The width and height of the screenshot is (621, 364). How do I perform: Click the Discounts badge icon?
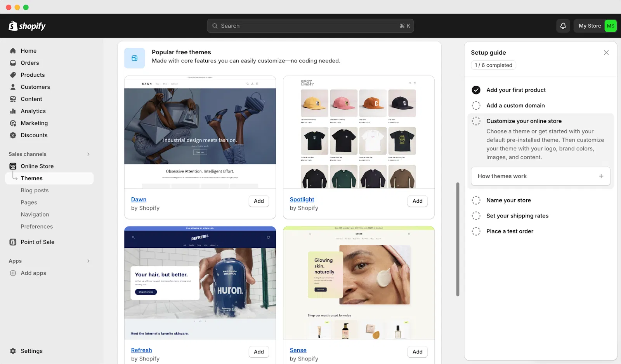[x=13, y=135]
